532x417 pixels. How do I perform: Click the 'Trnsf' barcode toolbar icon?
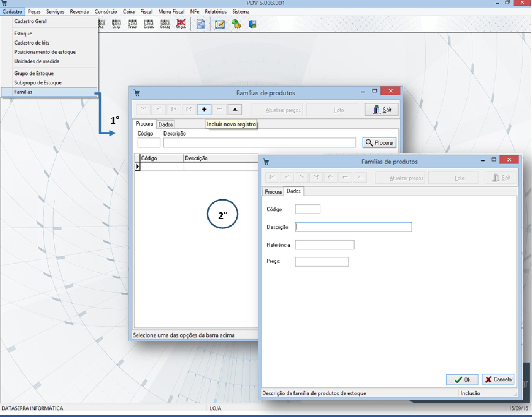(x=132, y=24)
